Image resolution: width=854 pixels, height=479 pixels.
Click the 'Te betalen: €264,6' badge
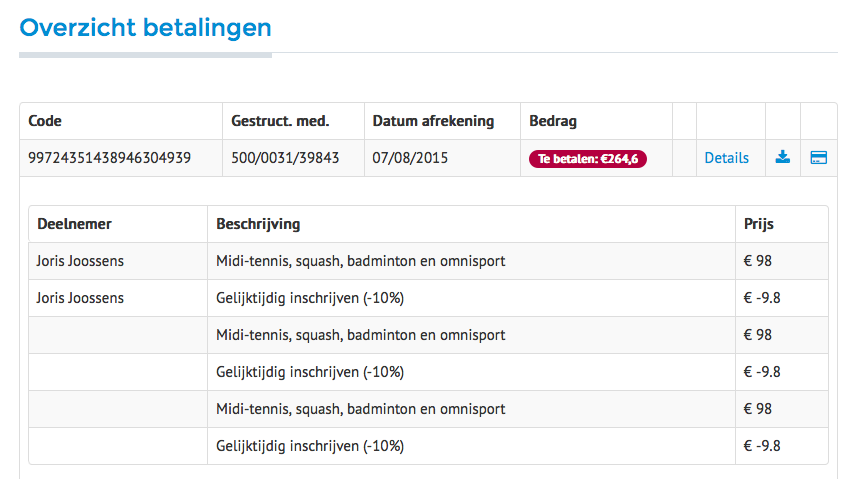click(588, 158)
